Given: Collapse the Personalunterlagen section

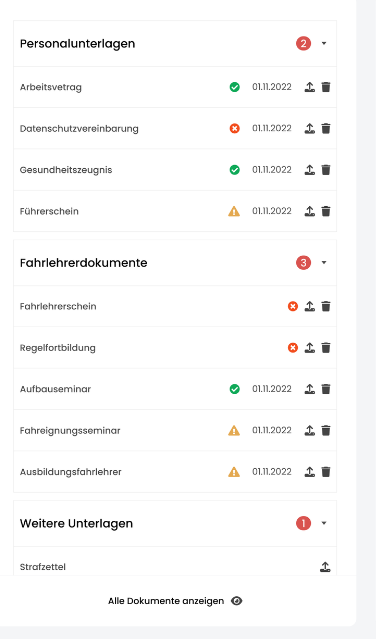Looking at the screenshot, I should [324, 43].
